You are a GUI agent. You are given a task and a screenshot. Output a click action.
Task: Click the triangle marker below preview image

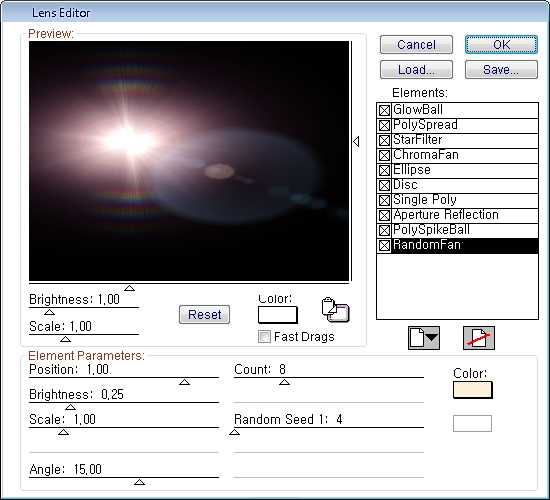point(129,288)
